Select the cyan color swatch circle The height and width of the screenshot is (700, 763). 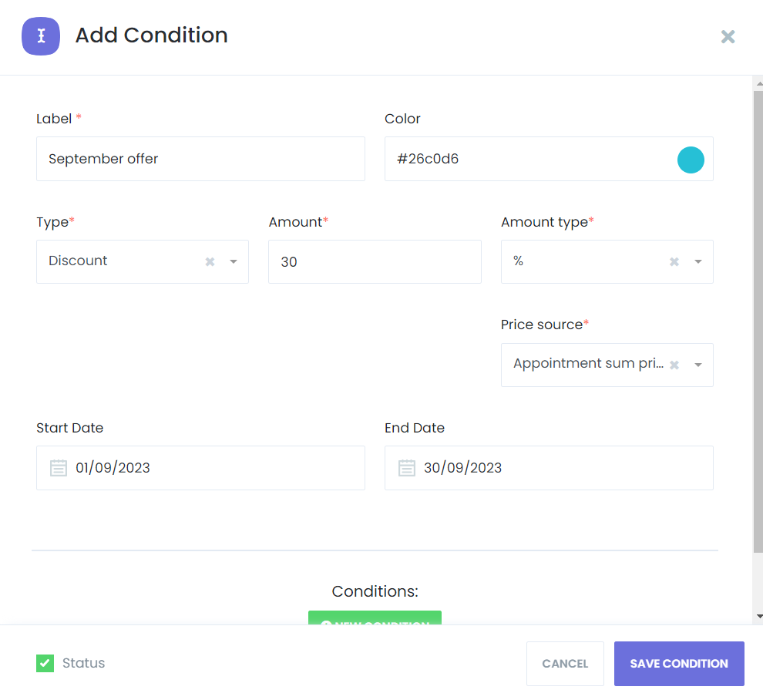tap(691, 160)
